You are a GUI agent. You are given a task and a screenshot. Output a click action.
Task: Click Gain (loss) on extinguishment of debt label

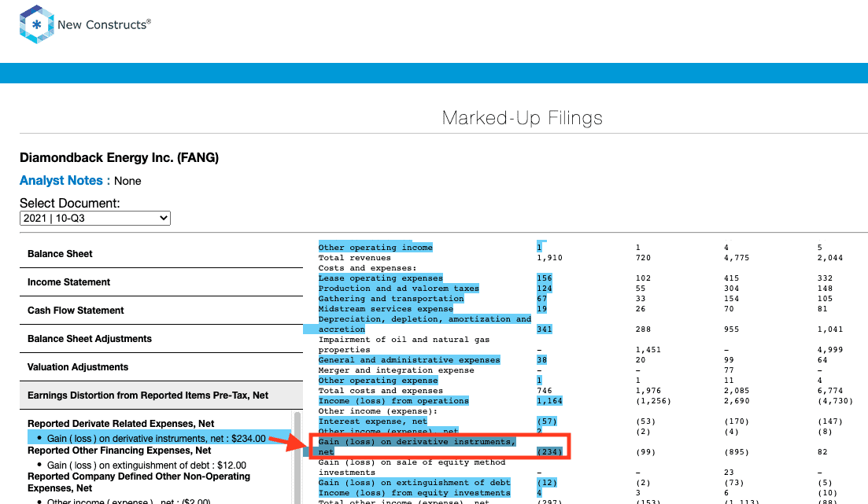(414, 483)
